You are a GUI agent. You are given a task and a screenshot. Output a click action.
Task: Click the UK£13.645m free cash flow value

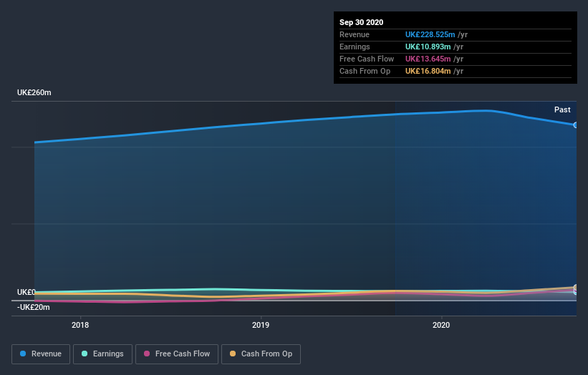pyautogui.click(x=428, y=59)
